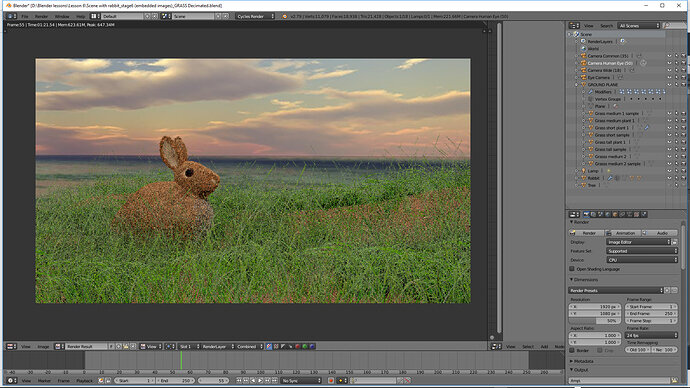Toggle selectability arrow for Eye Camera
Screen dimensions: 690x388
click(x=676, y=77)
